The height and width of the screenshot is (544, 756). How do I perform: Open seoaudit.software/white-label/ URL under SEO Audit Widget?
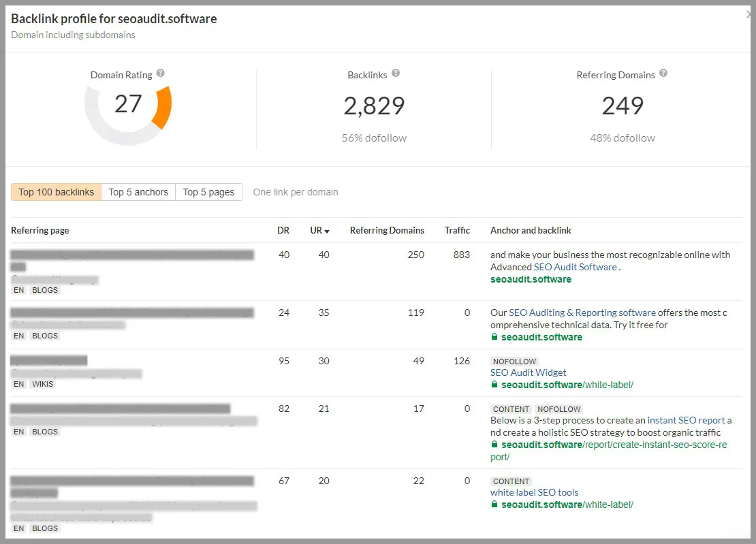click(x=567, y=385)
